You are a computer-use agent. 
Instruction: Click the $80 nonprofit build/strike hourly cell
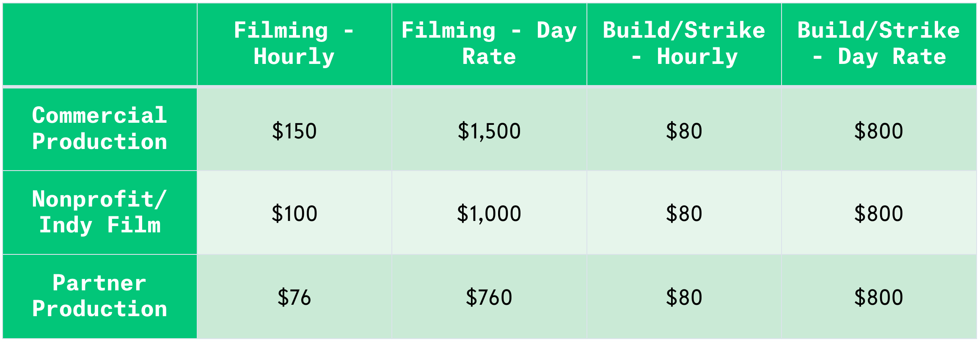[x=684, y=212]
